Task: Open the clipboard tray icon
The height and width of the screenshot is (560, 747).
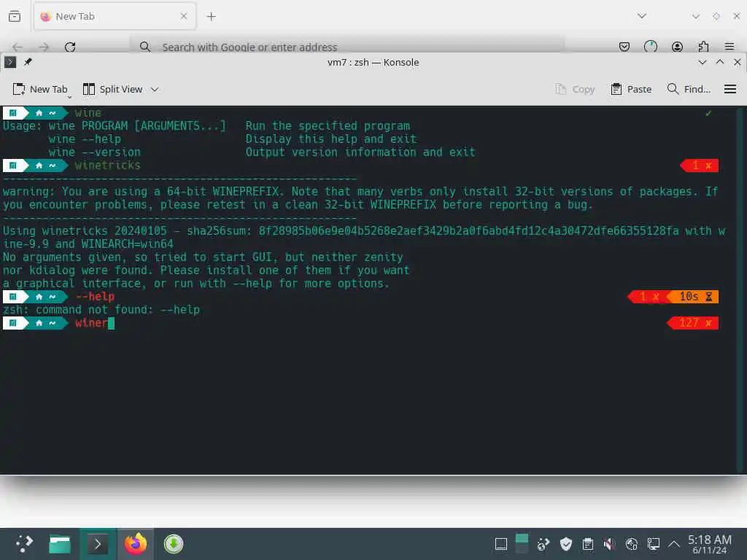Action: click(588, 544)
